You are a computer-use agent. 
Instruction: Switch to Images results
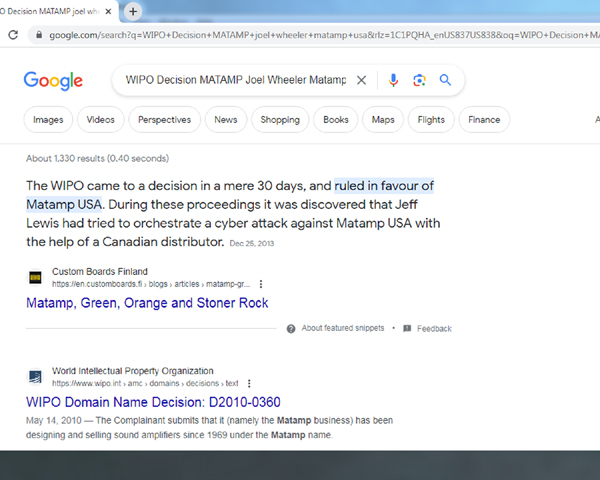click(48, 119)
